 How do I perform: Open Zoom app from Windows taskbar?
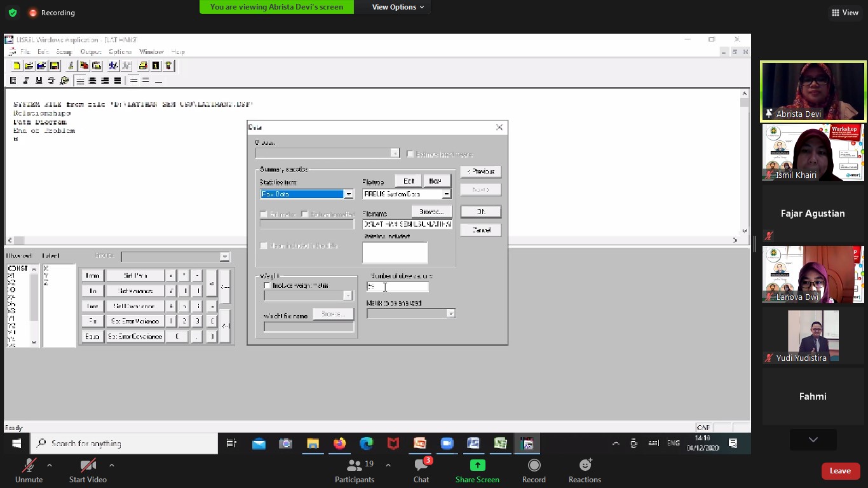(447, 444)
